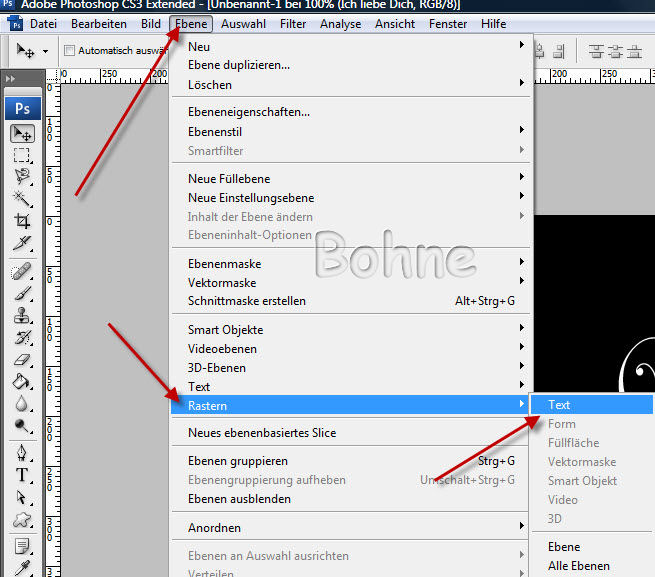The image size is (655, 577).
Task: Click Text in the Rastern submenu
Action: pos(559,405)
